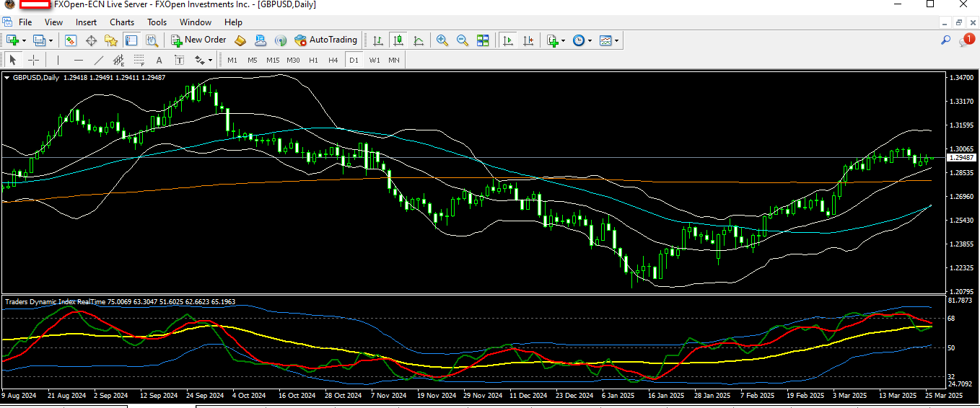Minimize the inner chart window
Screen dimensions: 980x408
click(945, 22)
